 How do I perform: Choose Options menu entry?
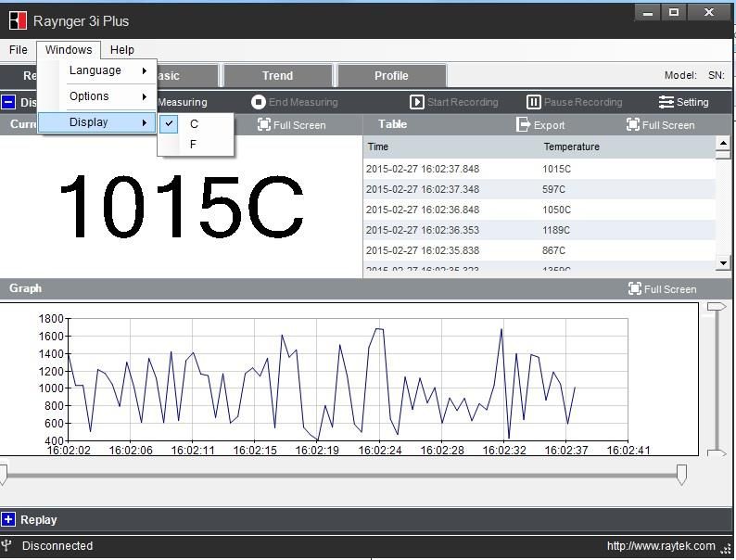click(96, 96)
